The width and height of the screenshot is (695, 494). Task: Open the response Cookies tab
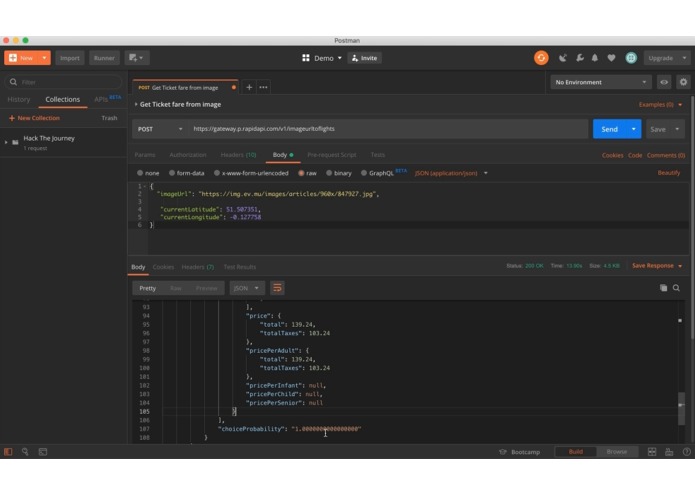163,267
